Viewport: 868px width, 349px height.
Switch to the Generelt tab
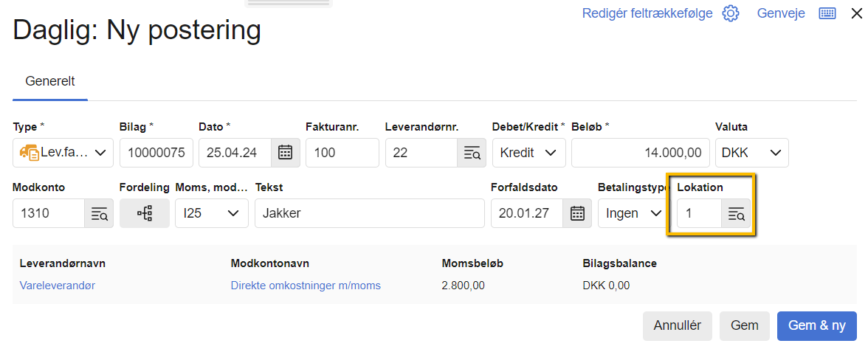pos(50,81)
